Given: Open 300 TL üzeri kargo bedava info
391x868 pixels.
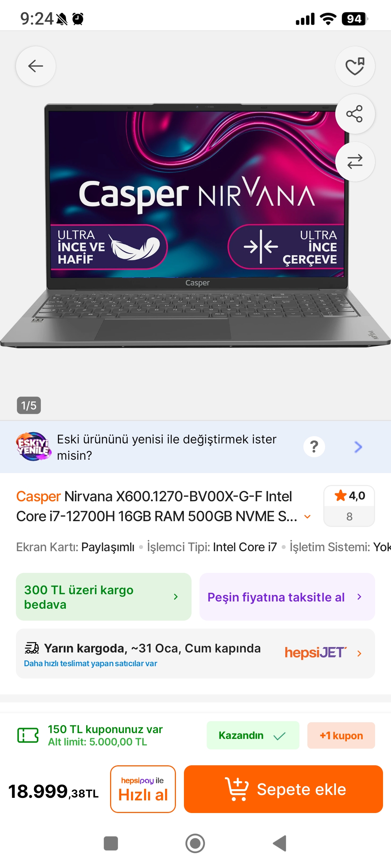Looking at the screenshot, I should (x=104, y=597).
